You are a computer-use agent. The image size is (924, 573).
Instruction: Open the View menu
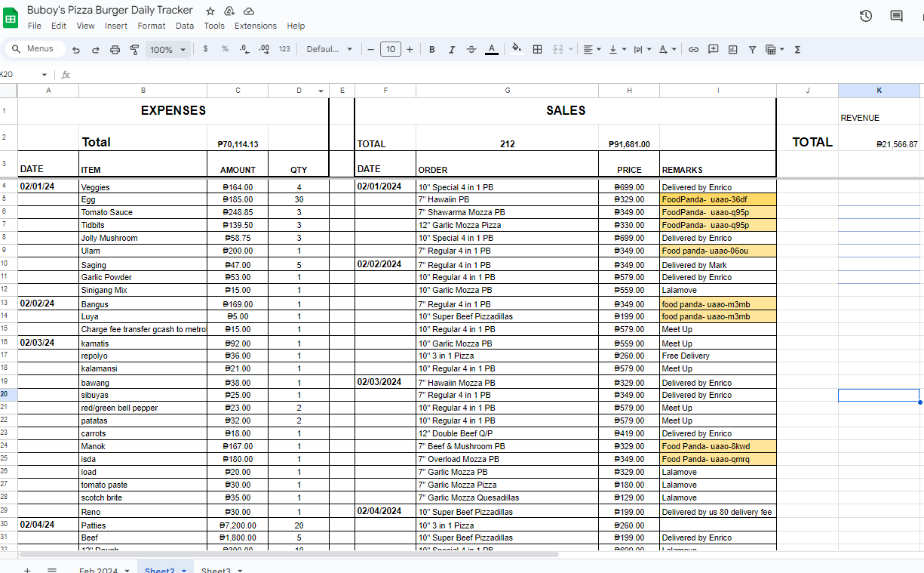click(86, 26)
